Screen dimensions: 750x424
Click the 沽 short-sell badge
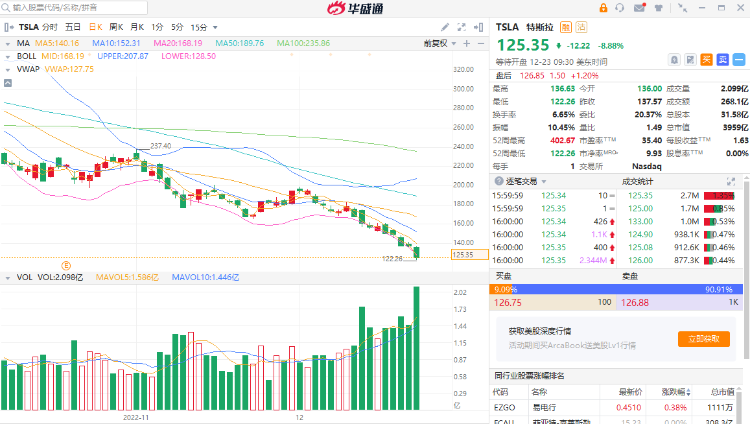(581, 27)
